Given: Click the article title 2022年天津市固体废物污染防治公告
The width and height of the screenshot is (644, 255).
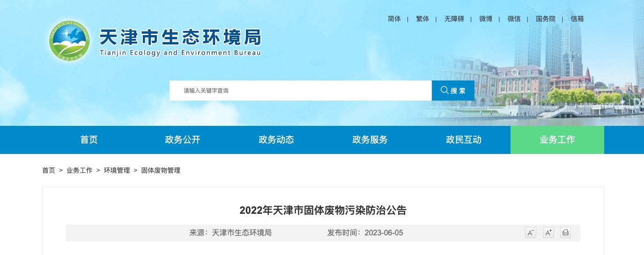Looking at the screenshot, I should click(323, 210).
